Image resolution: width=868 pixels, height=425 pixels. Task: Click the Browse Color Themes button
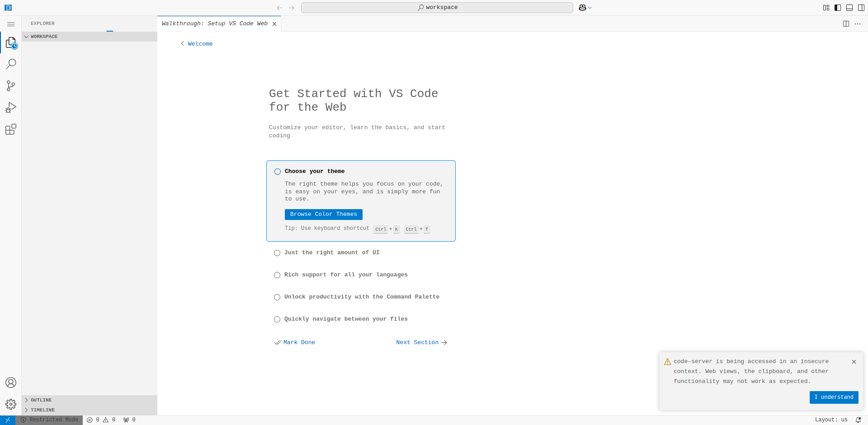324,215
